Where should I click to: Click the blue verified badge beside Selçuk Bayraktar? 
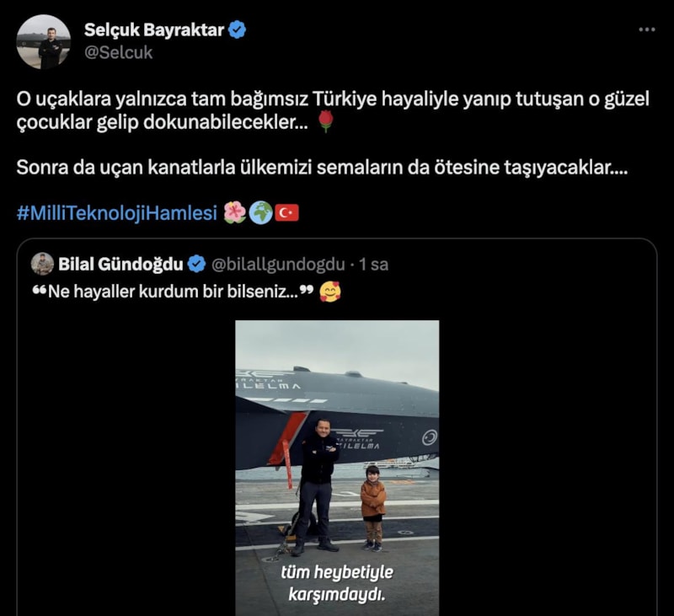(x=237, y=30)
